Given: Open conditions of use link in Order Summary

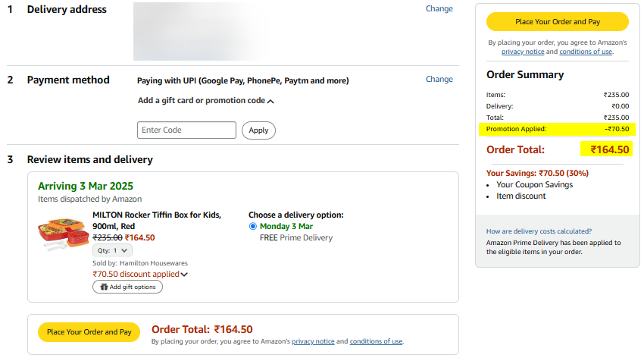Looking at the screenshot, I should point(586,52).
